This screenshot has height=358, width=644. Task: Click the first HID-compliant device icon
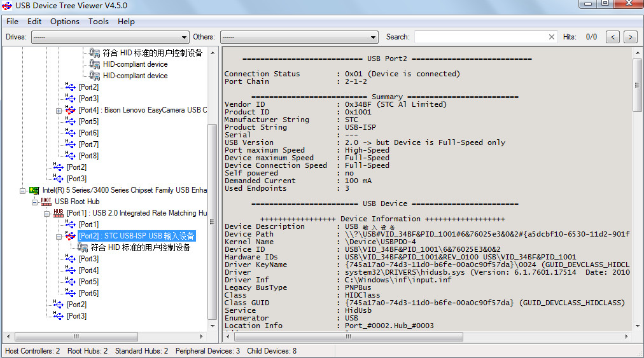click(x=94, y=64)
